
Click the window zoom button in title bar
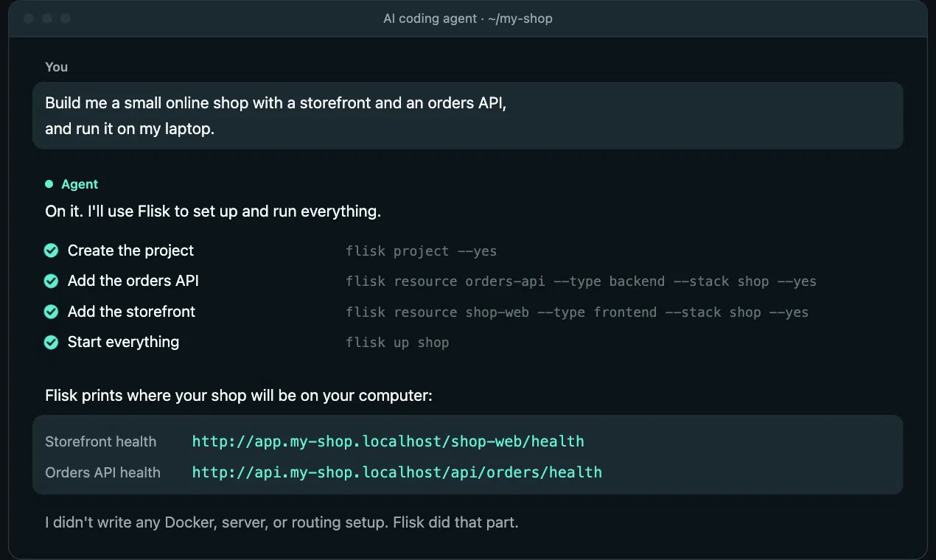66,18
